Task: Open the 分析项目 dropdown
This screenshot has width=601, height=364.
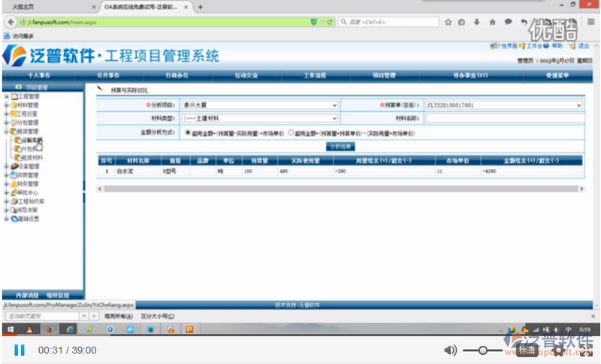Action: click(x=334, y=106)
